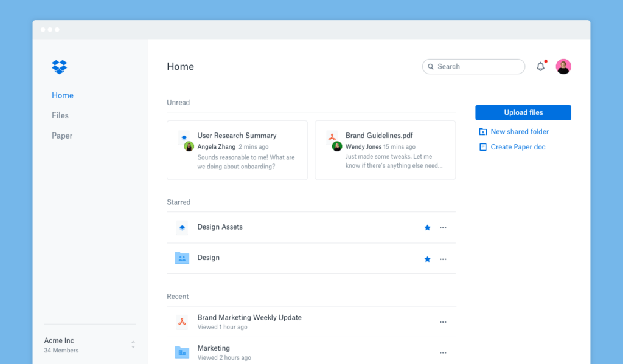Click the Design shared folder icon
This screenshot has height=364, width=623.
pyautogui.click(x=182, y=258)
